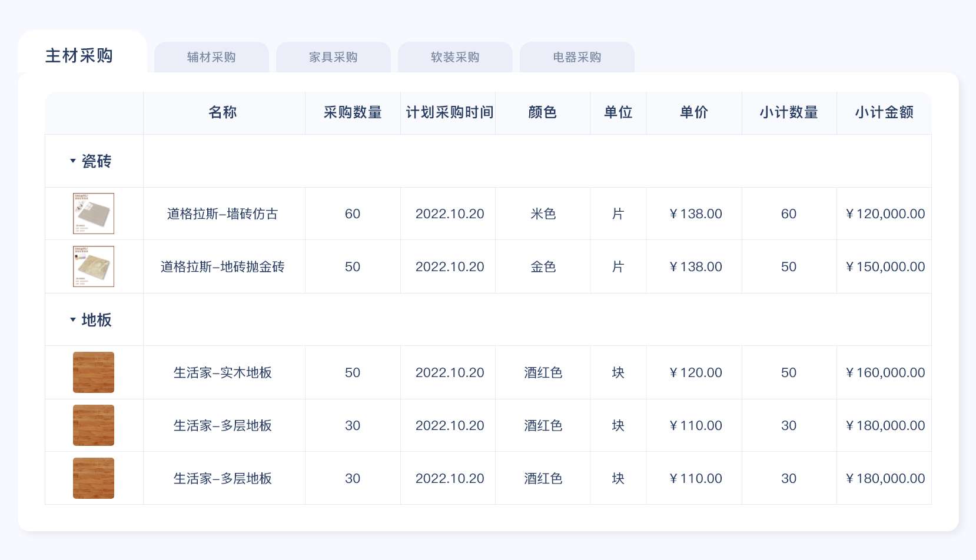Click the 计划采购时间 column header
Screen dimensions: 976x560
450,112
